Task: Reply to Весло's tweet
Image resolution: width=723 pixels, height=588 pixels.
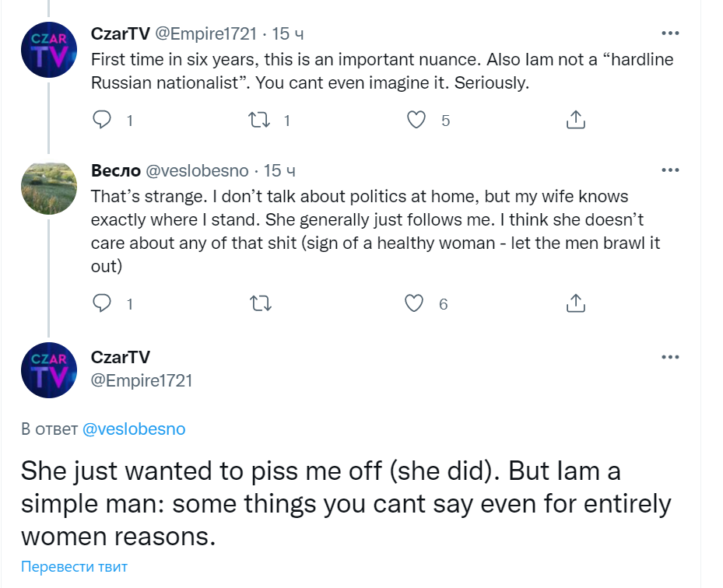Action: [x=103, y=303]
